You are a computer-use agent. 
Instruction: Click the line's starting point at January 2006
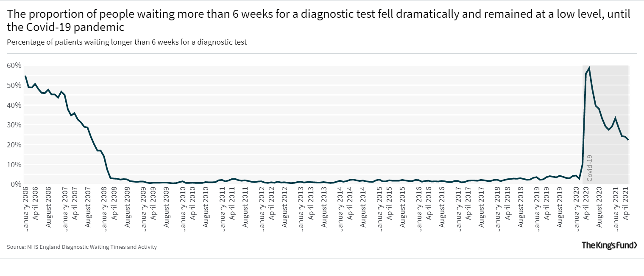(25, 76)
